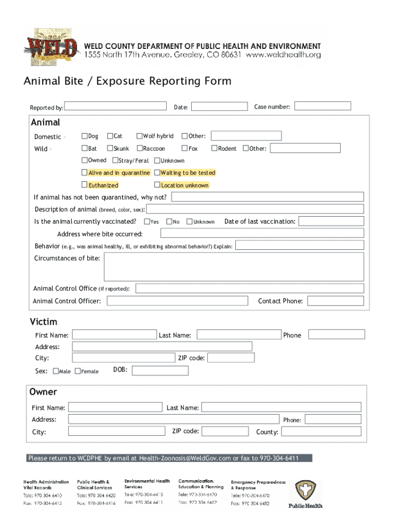Click the Case number field
This screenshot has height=532, width=400.
pyautogui.click(x=323, y=106)
